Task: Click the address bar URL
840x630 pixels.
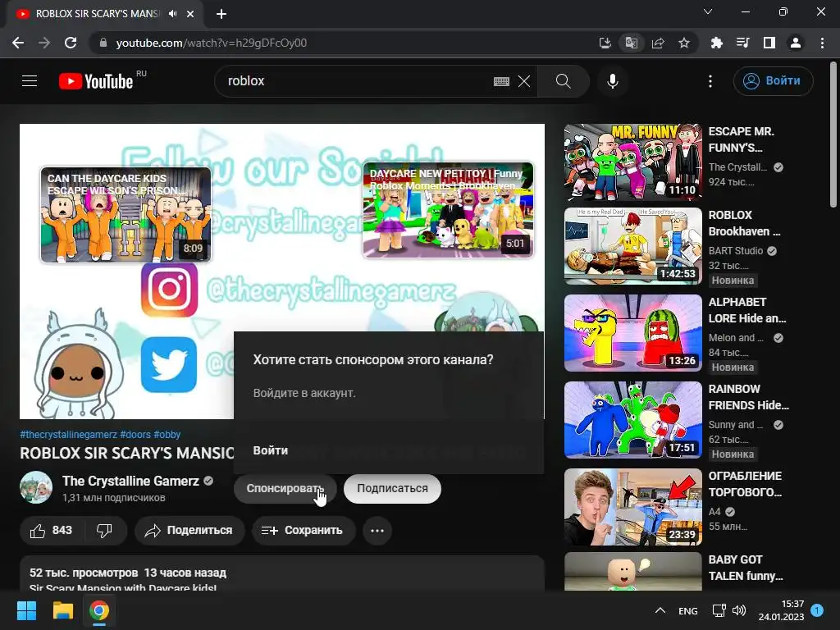Action: pyautogui.click(x=211, y=43)
